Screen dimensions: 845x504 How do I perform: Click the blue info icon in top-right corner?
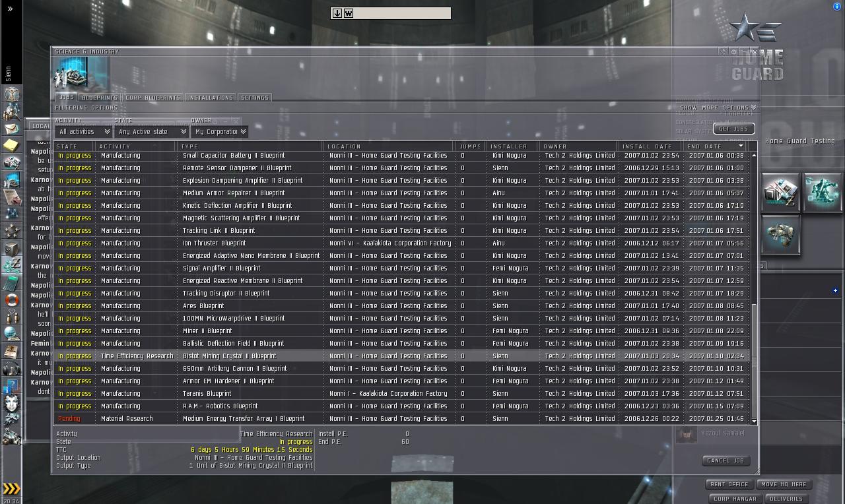(838, 7)
